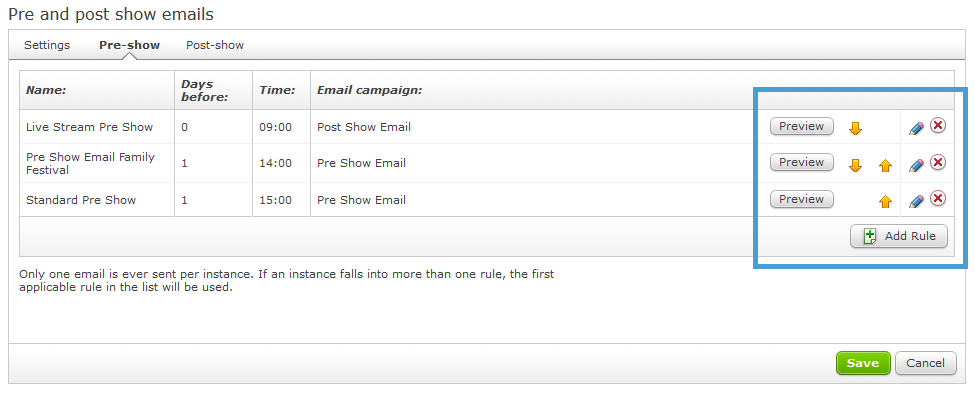The image size is (975, 396).
Task: Cancel the changes
Action: point(925,363)
